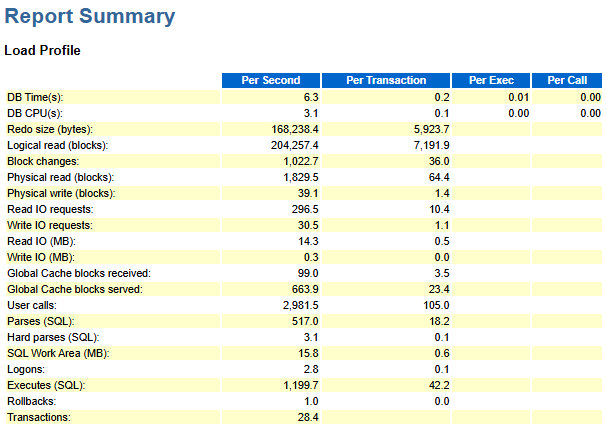Select the Block changes row label
Image resolution: width=606 pixels, height=439 pixels.
click(43, 161)
